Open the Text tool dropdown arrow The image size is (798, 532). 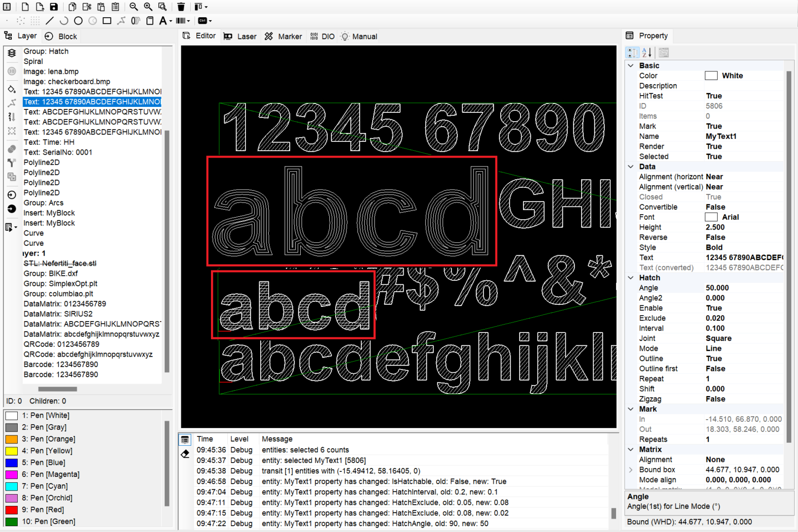coord(171,21)
